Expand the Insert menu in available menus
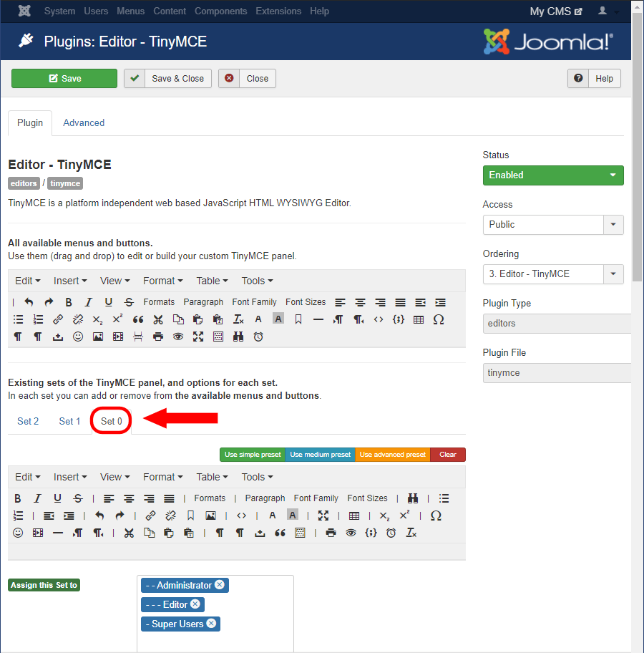644x653 pixels. click(x=70, y=281)
